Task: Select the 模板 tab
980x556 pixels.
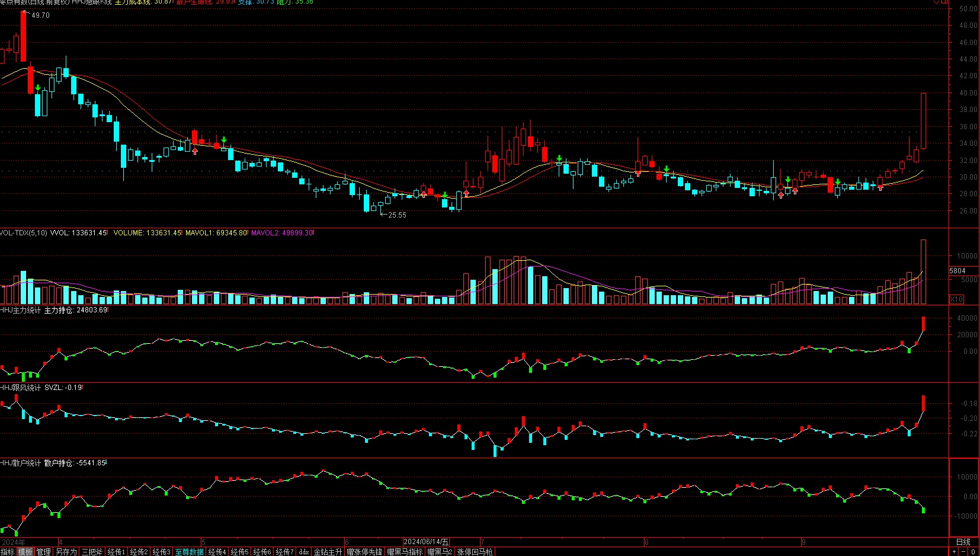Action: pyautogui.click(x=25, y=552)
